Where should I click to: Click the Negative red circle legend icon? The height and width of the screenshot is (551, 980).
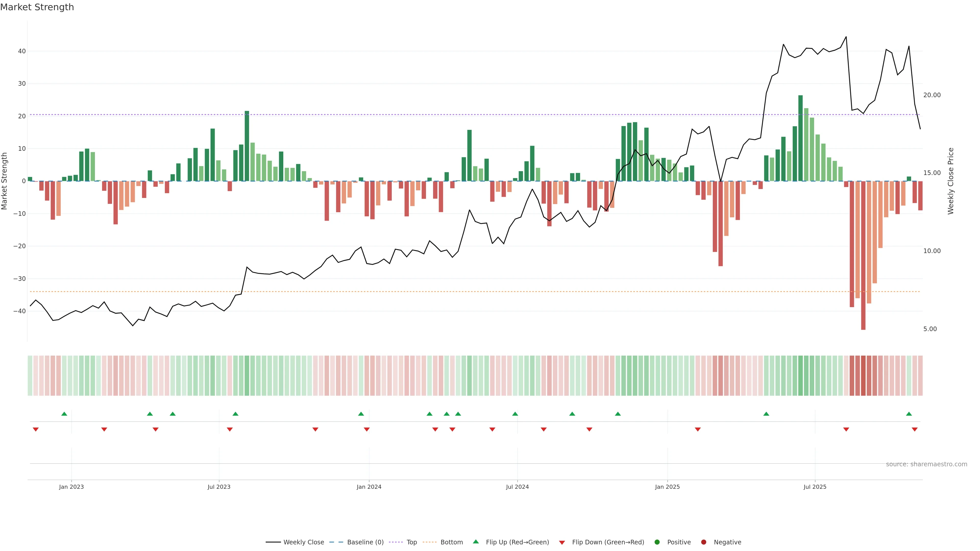703,542
